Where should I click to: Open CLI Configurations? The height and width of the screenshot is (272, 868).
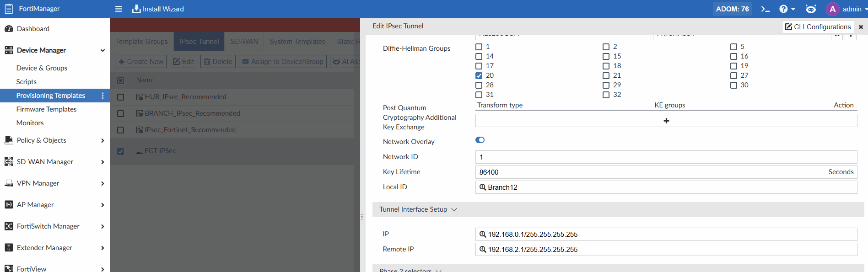coord(818,27)
